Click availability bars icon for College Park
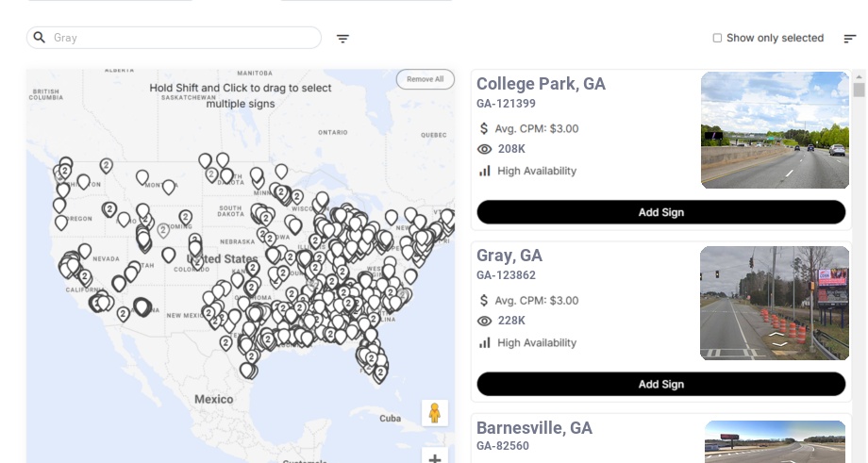Image resolution: width=868 pixels, height=463 pixels. 485,171
